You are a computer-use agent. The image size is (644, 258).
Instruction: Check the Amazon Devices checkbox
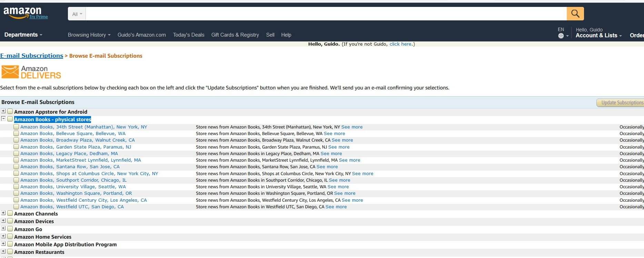click(x=10, y=221)
